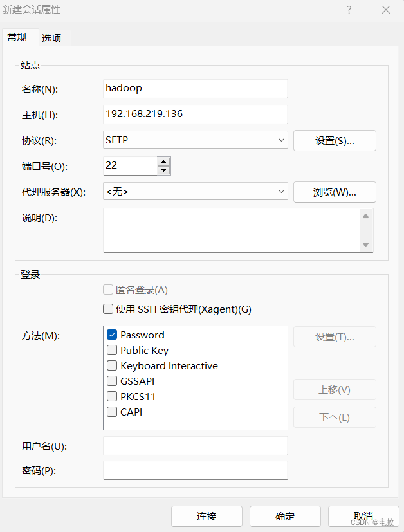Click the 浏览(W) proxy browse button
Screen dimensions: 404x532
click(335, 192)
